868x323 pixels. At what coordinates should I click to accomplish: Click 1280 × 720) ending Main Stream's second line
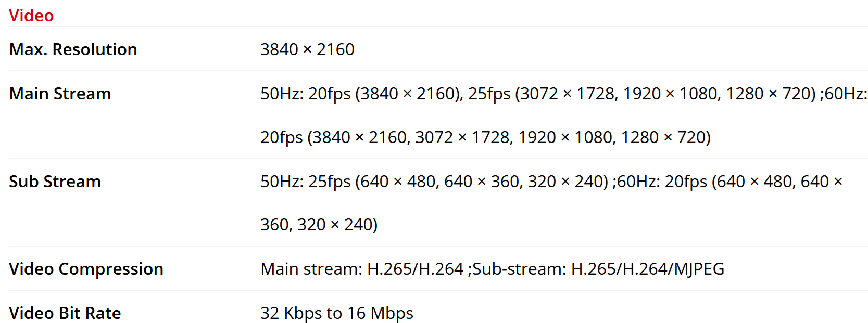coord(665,137)
